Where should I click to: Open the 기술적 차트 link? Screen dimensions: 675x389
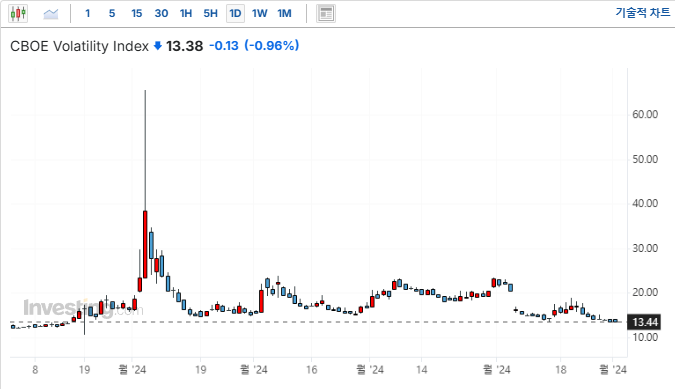643,13
